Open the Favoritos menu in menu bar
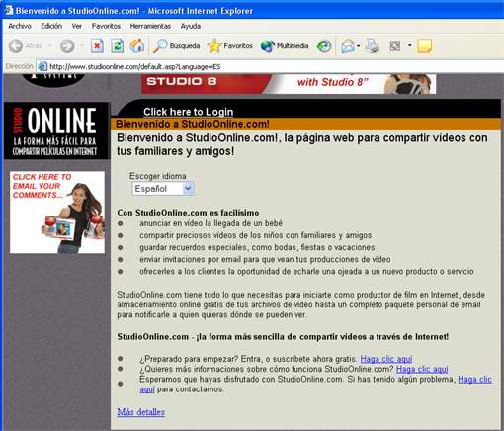This screenshot has width=504, height=431. [x=106, y=26]
